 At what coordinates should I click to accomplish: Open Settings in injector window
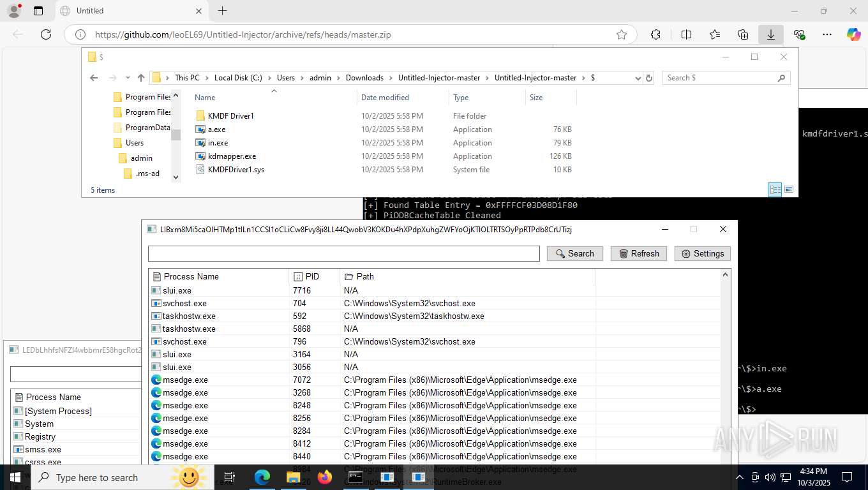click(702, 253)
